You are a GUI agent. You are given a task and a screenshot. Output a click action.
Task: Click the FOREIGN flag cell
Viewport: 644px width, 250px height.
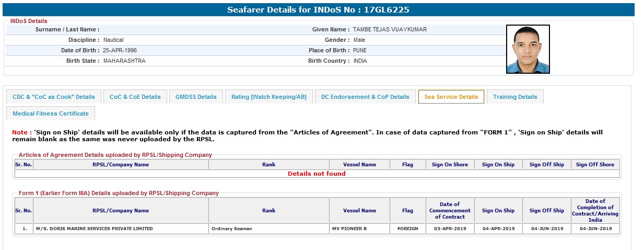[407, 229]
